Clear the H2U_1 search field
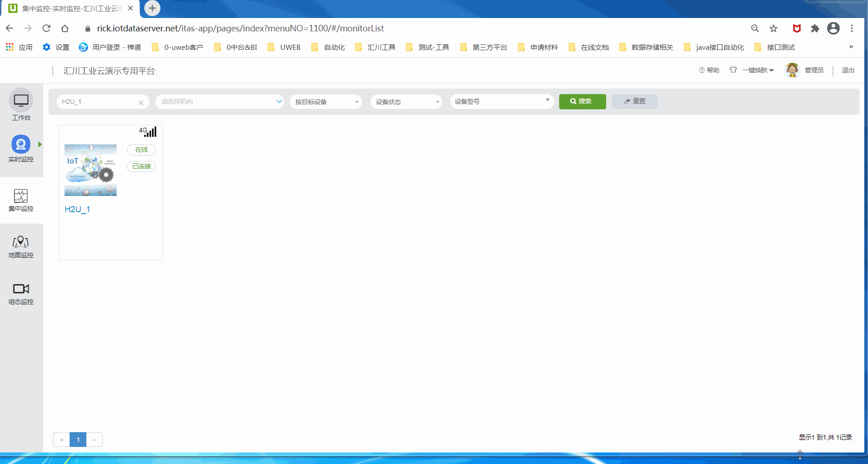 (x=141, y=103)
